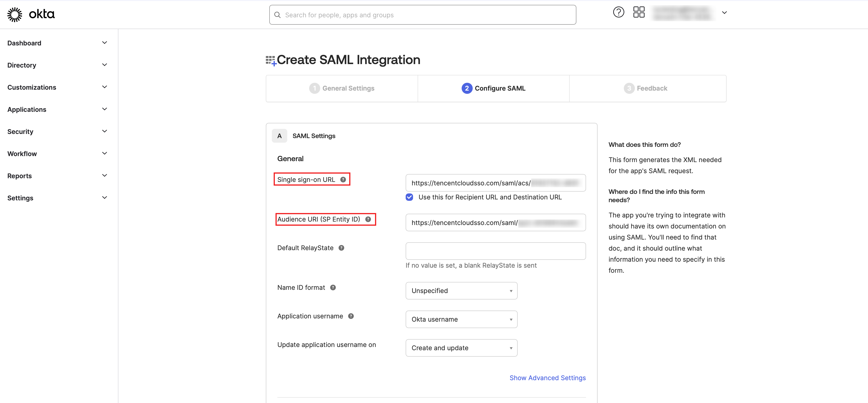The image size is (868, 403).
Task: Open the help question mark icon in header
Action: tap(618, 12)
